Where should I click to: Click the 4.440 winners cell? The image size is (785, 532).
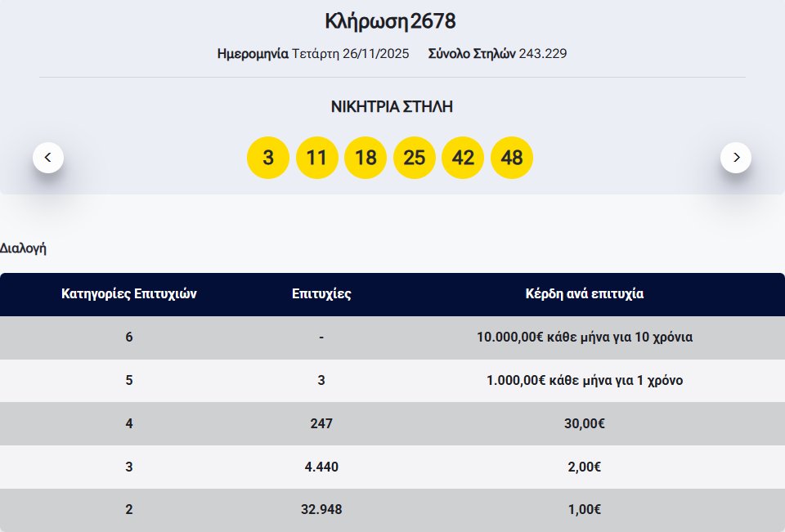click(321, 467)
